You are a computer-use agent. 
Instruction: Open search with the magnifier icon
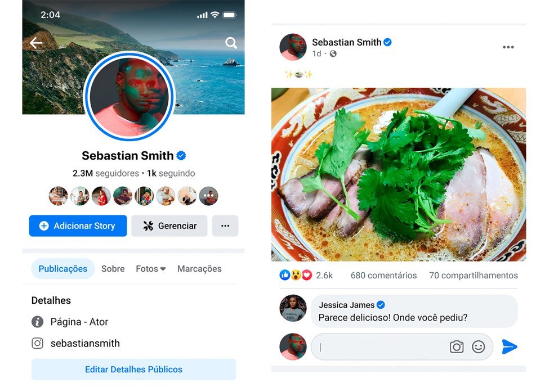click(231, 43)
